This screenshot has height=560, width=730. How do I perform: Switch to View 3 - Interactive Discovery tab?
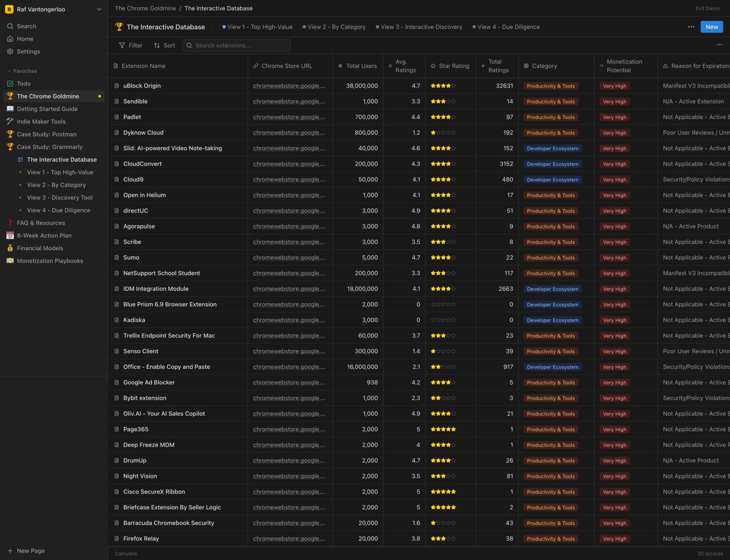[x=419, y=27]
